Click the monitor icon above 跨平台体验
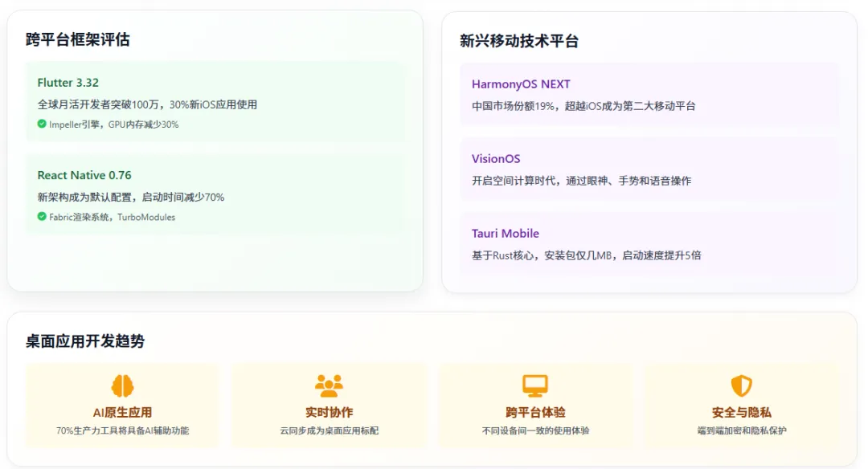The height and width of the screenshot is (469, 868). pos(535,385)
